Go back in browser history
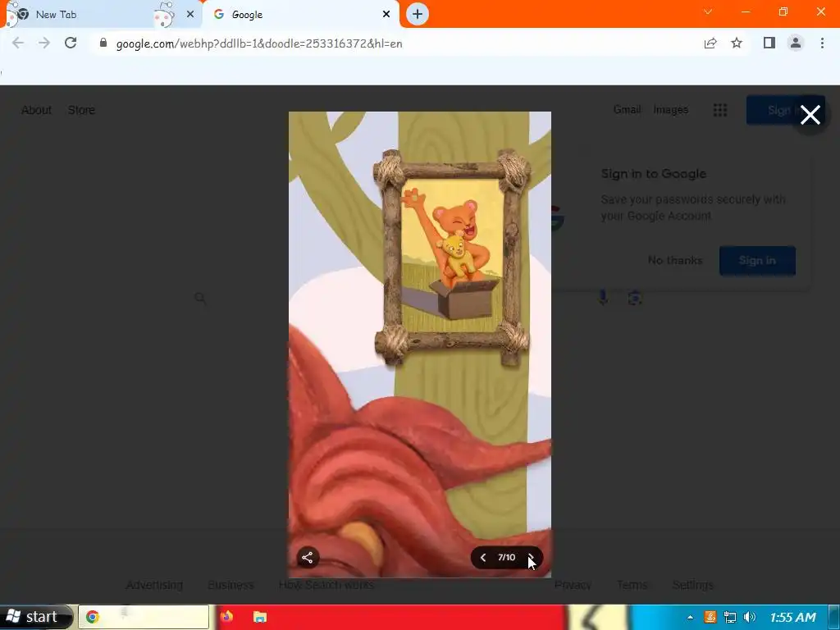840x630 pixels. click(18, 43)
